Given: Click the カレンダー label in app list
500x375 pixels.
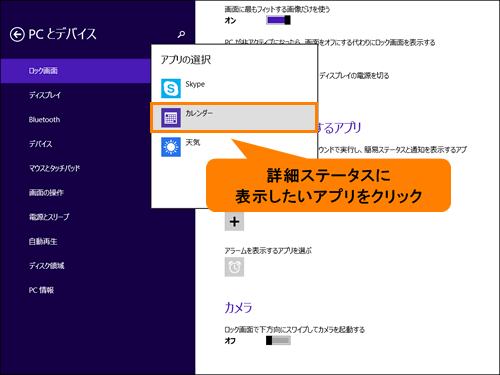Looking at the screenshot, I should [199, 113].
